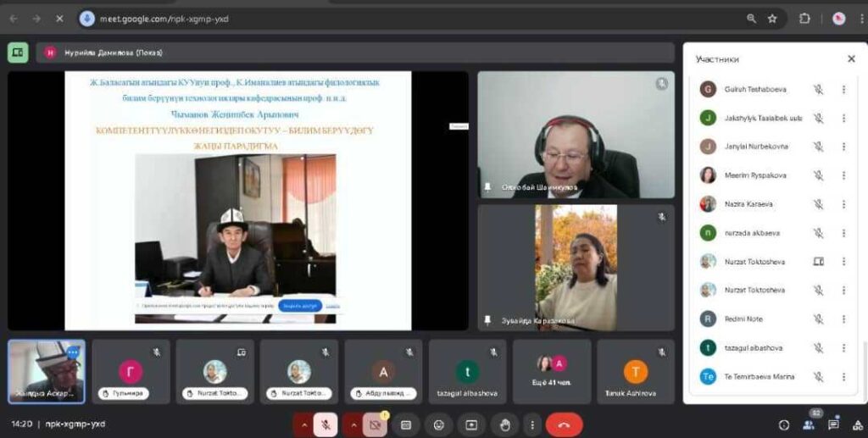Open audio settings chevron beside microphone
This screenshot has height=438, width=868.
pos(303,424)
